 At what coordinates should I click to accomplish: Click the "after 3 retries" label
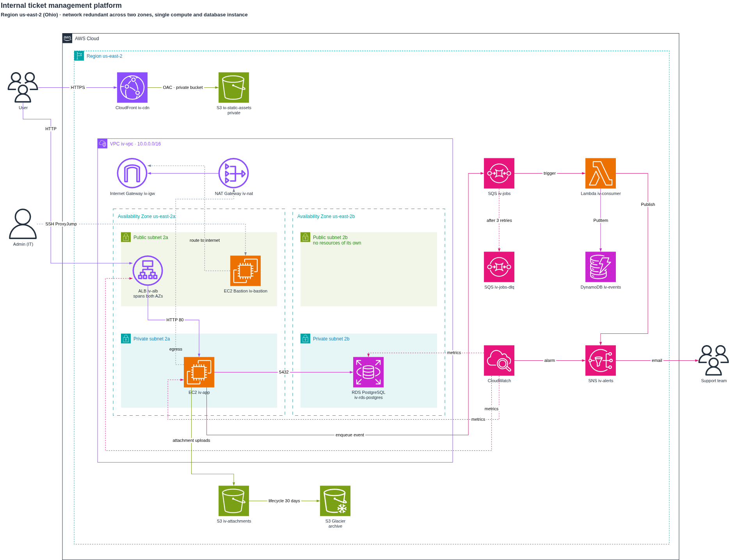tap(499, 220)
